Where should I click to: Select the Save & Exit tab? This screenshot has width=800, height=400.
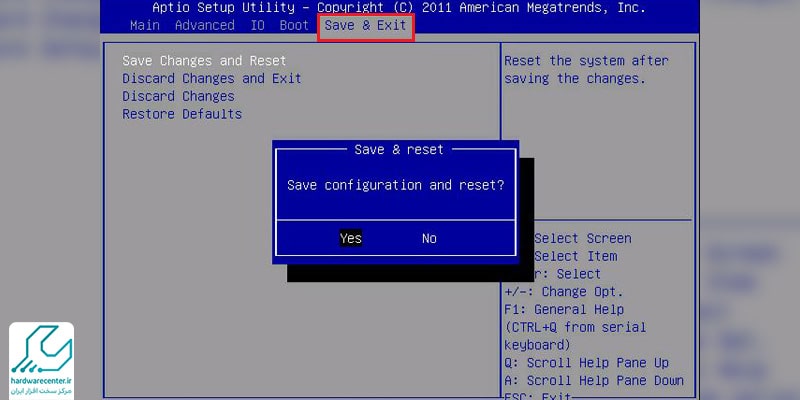tap(365, 25)
